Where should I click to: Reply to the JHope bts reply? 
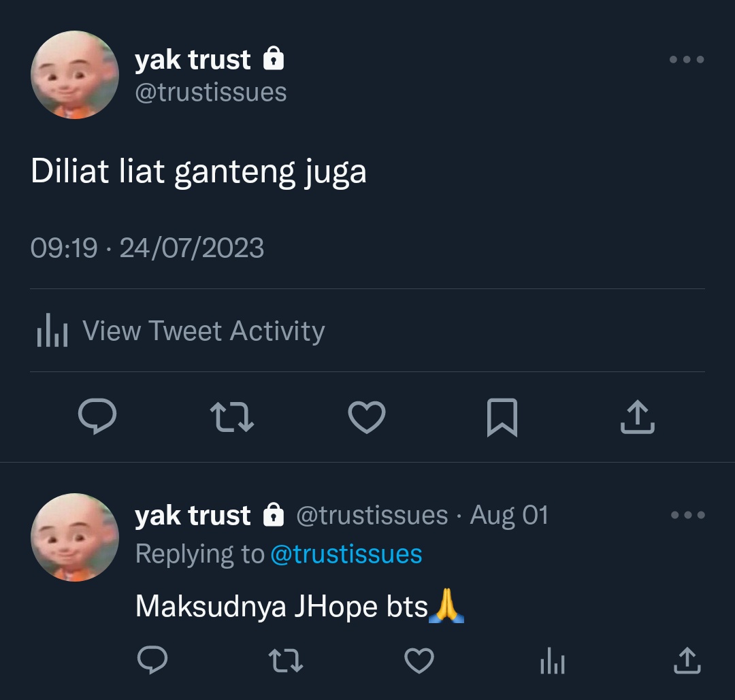[x=152, y=660]
